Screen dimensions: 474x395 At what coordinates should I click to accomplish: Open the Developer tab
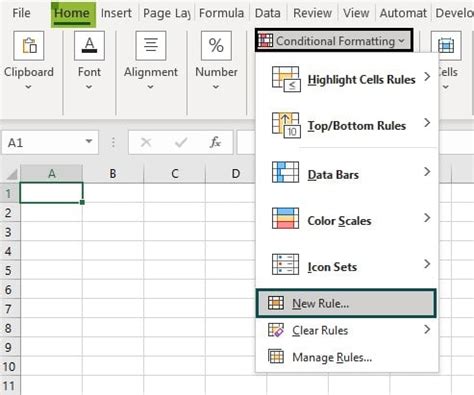454,13
